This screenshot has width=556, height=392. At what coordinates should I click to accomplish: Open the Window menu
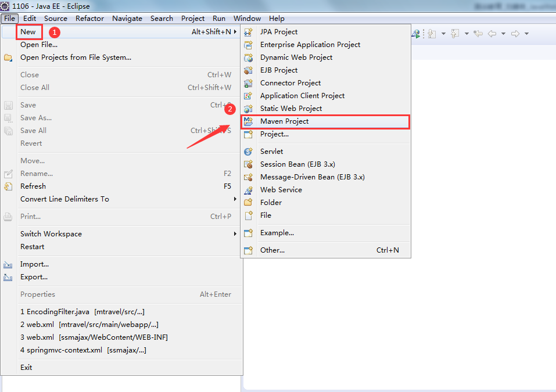[x=247, y=19]
